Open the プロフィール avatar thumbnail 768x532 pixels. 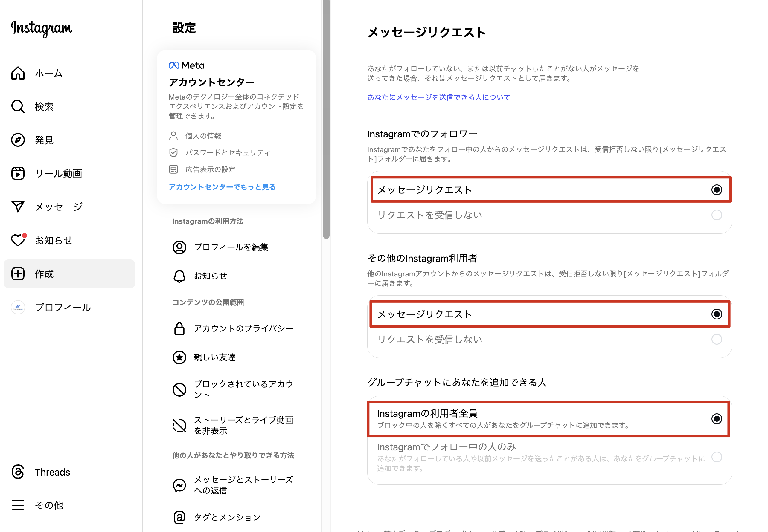pos(18,307)
